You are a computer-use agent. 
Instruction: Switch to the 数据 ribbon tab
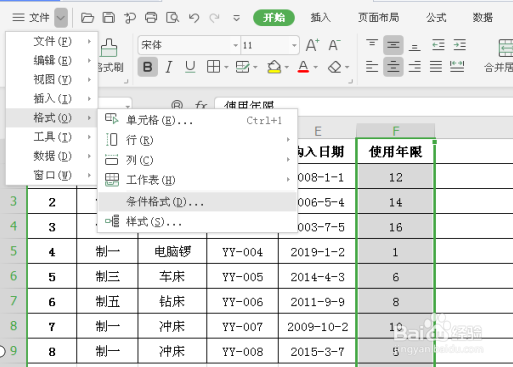483,17
